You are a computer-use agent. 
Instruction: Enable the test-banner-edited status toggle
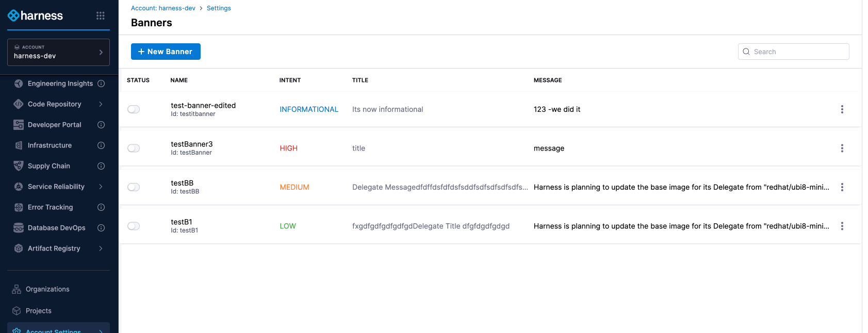coord(134,109)
